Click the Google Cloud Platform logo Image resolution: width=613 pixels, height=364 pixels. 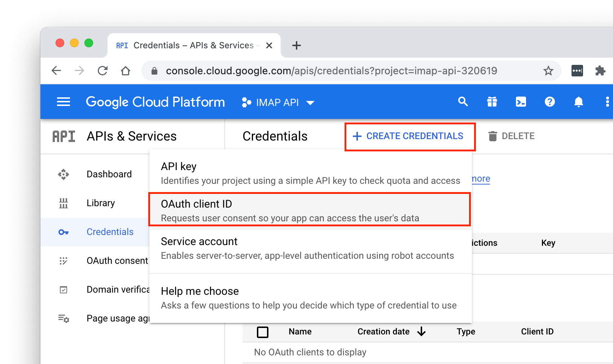pos(155,102)
